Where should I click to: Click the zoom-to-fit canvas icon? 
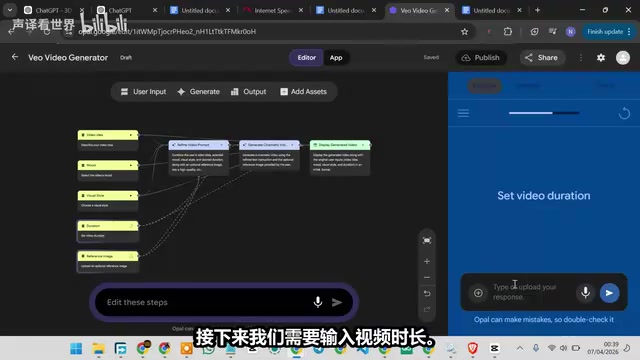tap(427, 240)
